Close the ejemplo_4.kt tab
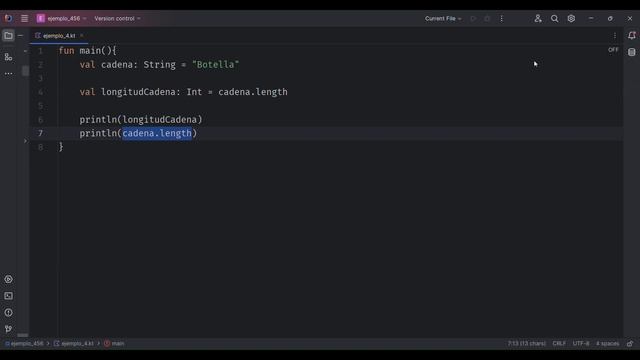Screen dimensions: 640x360 click(x=82, y=36)
